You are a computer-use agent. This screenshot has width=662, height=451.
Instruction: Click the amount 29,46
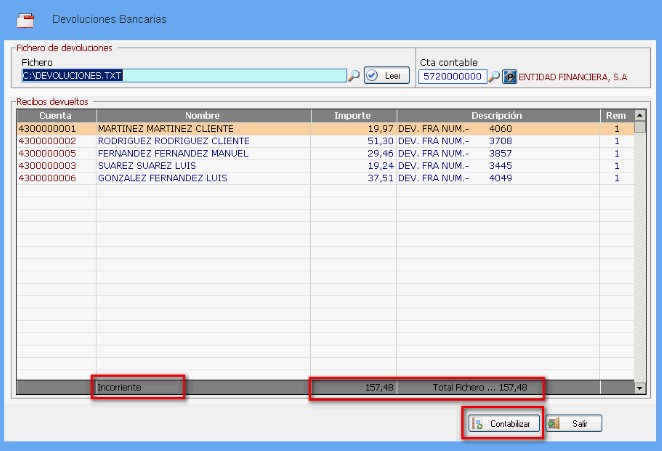tap(380, 153)
